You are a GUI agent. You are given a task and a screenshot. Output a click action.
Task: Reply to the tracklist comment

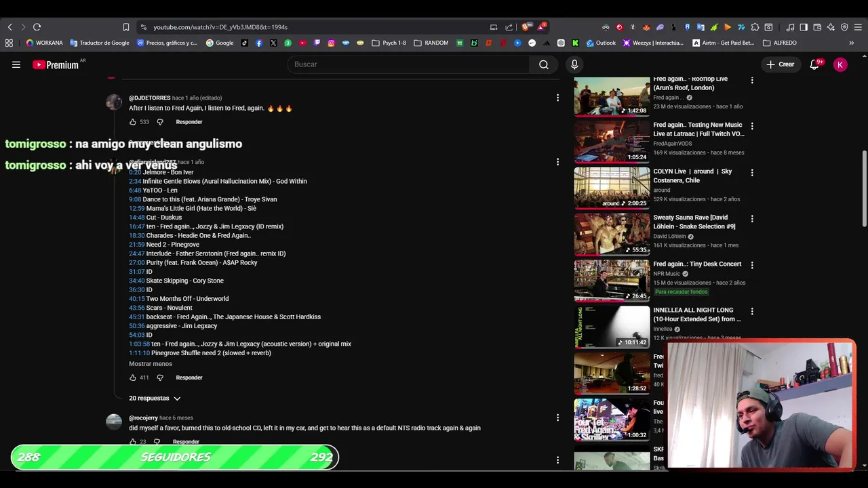pyautogui.click(x=189, y=378)
